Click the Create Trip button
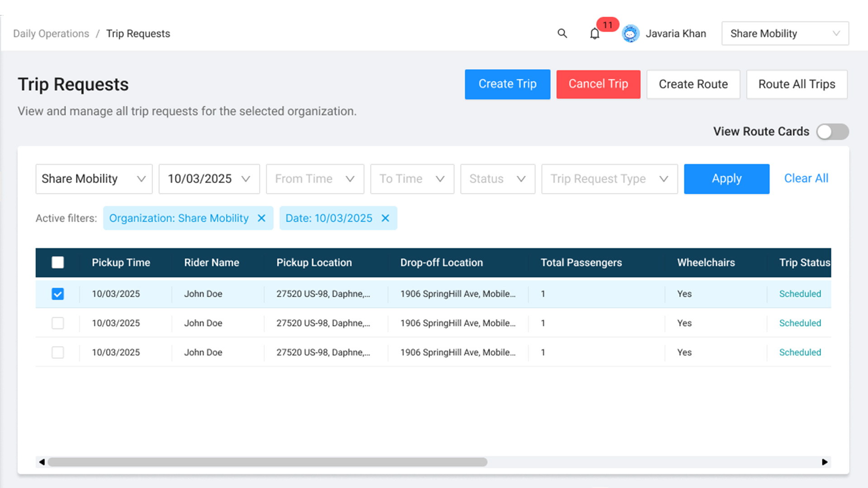The width and height of the screenshot is (868, 488). 507,84
